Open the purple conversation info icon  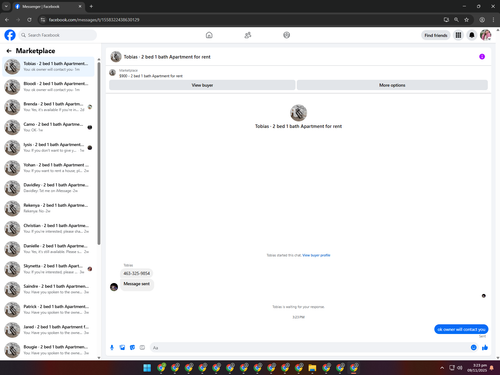(x=482, y=57)
